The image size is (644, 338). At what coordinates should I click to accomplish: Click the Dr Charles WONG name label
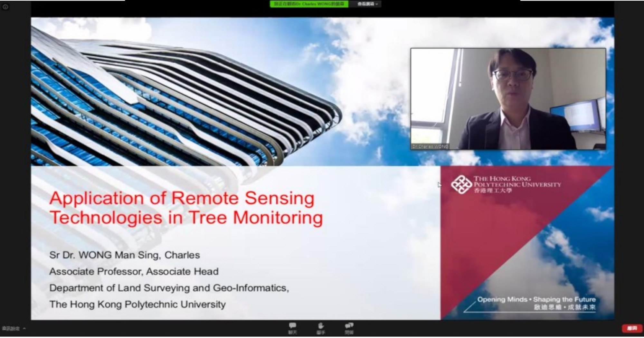(x=430, y=146)
